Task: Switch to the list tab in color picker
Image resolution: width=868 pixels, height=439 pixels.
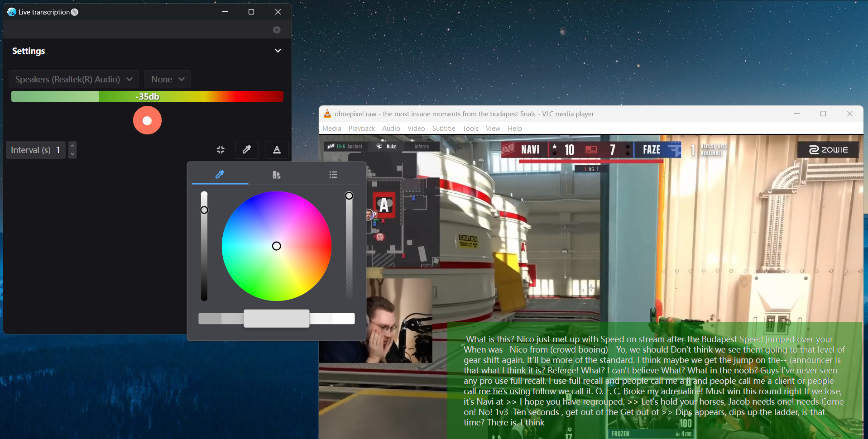Action: point(333,175)
